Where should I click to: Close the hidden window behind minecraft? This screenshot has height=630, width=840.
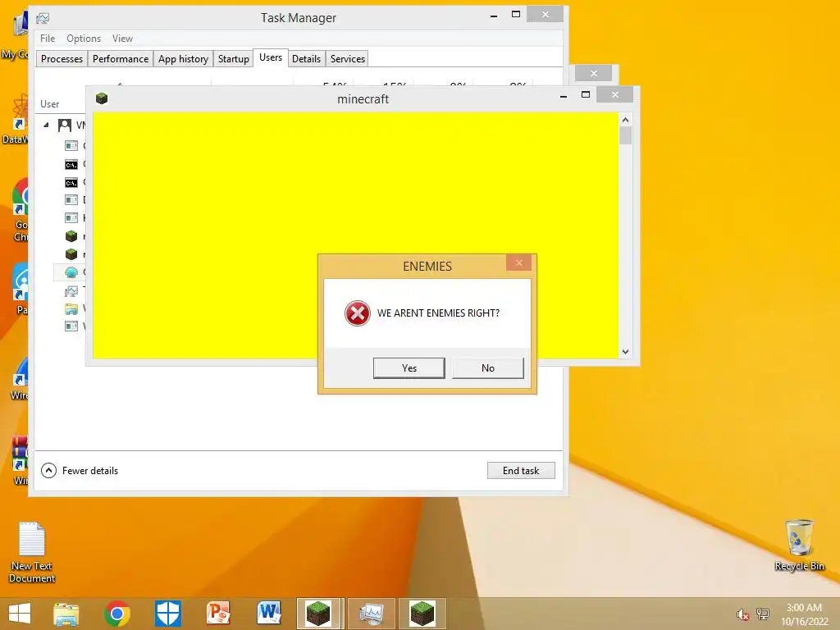pyautogui.click(x=594, y=73)
